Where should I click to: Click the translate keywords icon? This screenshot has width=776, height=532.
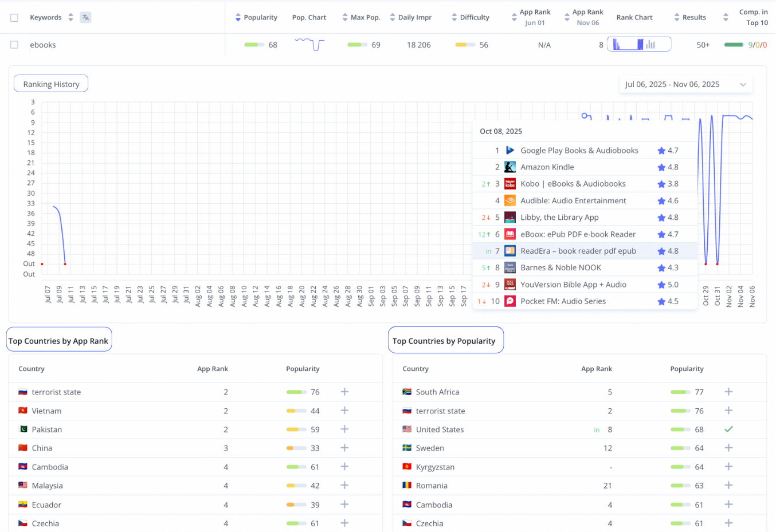click(x=85, y=17)
